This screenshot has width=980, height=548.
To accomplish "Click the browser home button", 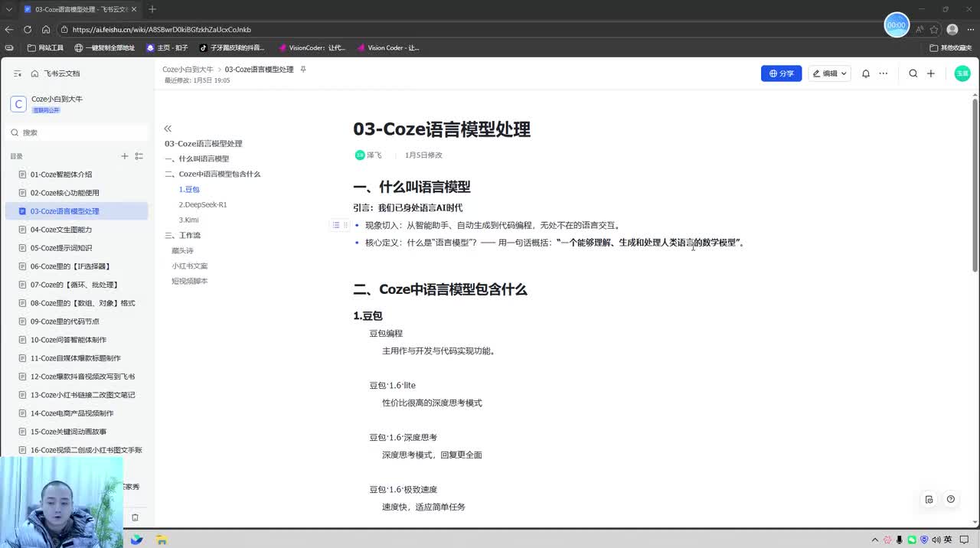I will coord(46,29).
